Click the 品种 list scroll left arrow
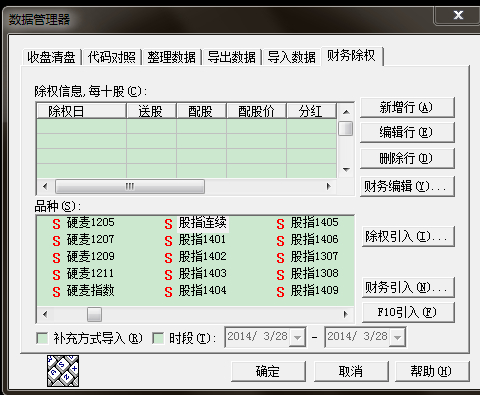Screen dimensions: 480x395 point(45,314)
